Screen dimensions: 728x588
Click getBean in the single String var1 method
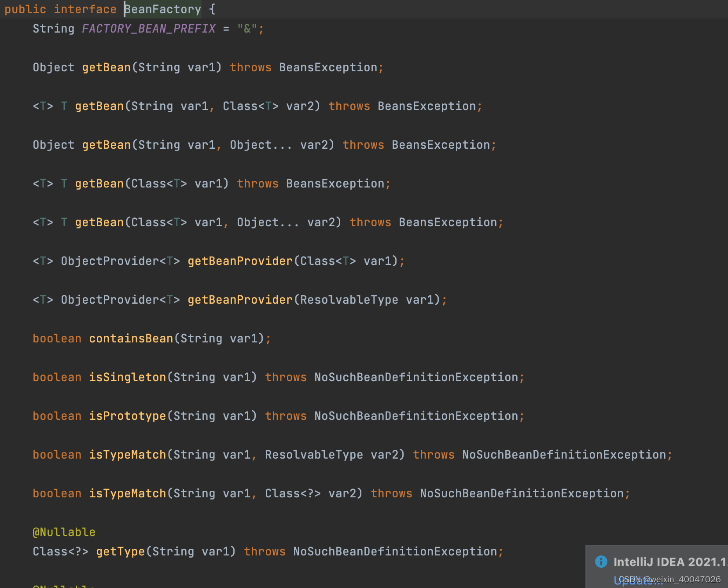107,67
